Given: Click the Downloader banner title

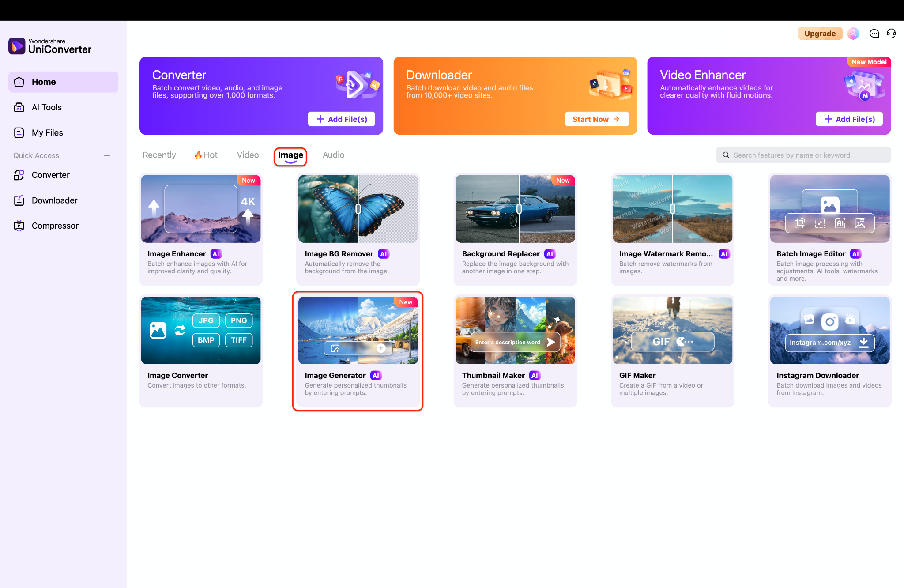Looking at the screenshot, I should coord(439,75).
